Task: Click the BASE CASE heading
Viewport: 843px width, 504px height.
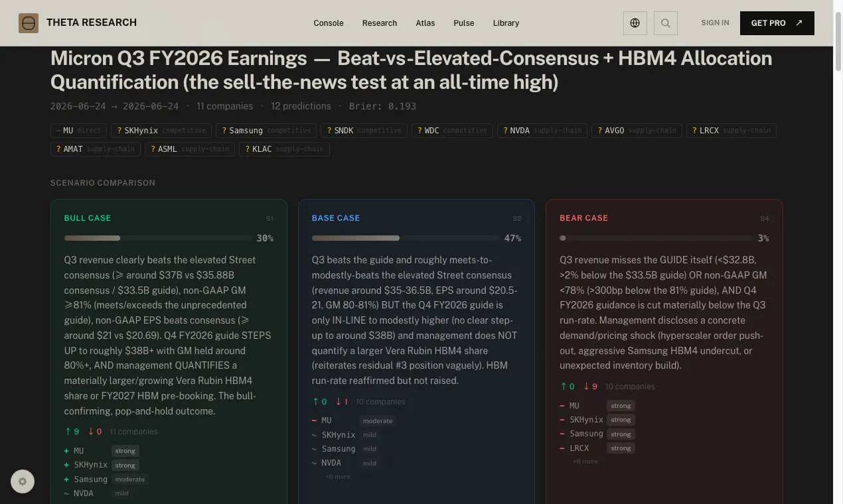Action: click(x=336, y=218)
